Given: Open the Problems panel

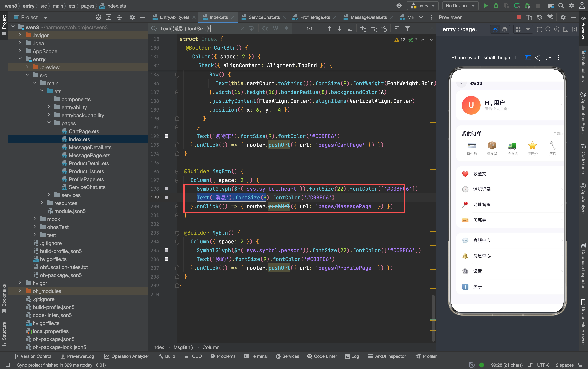Looking at the screenshot, I should click(223, 356).
